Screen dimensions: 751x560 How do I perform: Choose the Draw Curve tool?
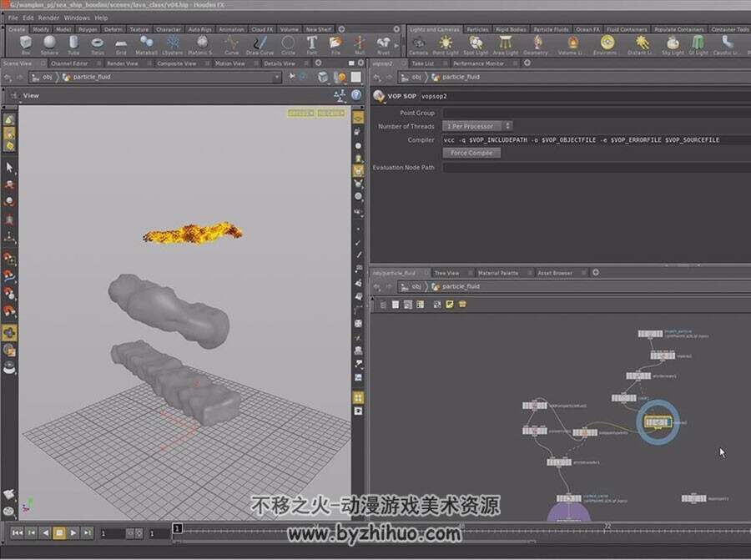[x=260, y=45]
